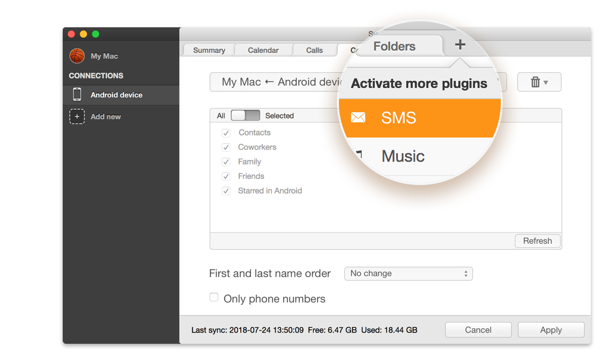Click the SMS envelope icon
The height and width of the screenshot is (364, 607).
click(x=358, y=118)
